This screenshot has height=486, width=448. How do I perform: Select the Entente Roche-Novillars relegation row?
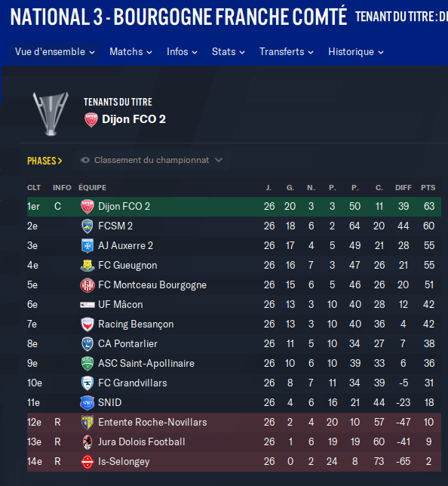tap(234, 422)
